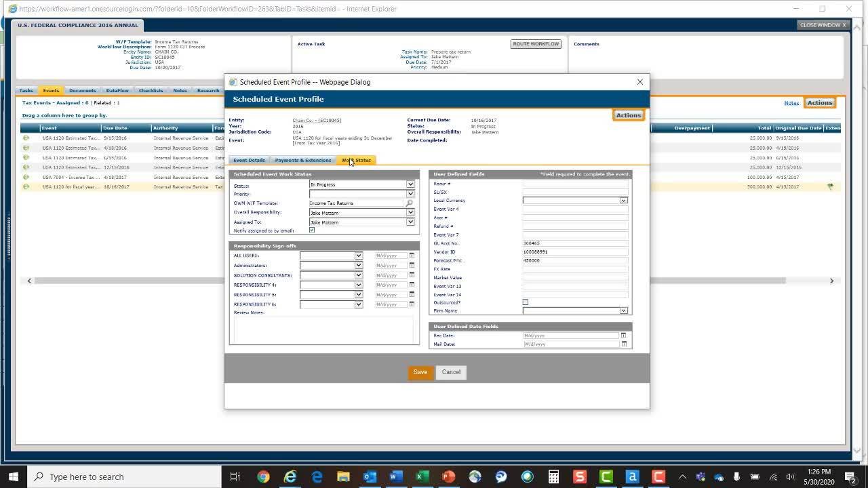This screenshot has height=488, width=868.
Task: Open calendar picker for Rec Date
Action: point(623,335)
